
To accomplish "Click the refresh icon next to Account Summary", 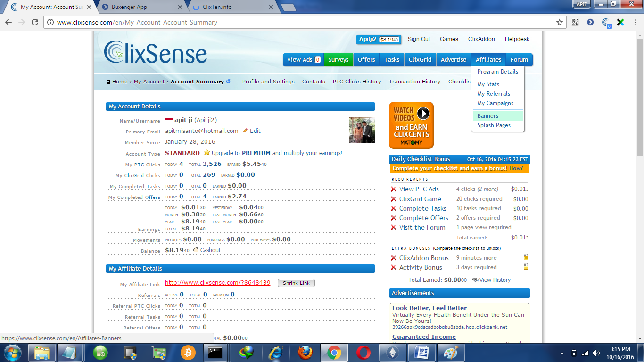I will pos(229,81).
